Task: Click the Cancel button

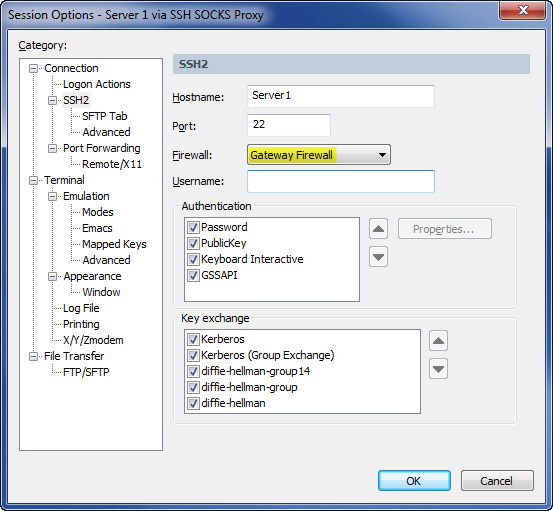Action: 497,481
